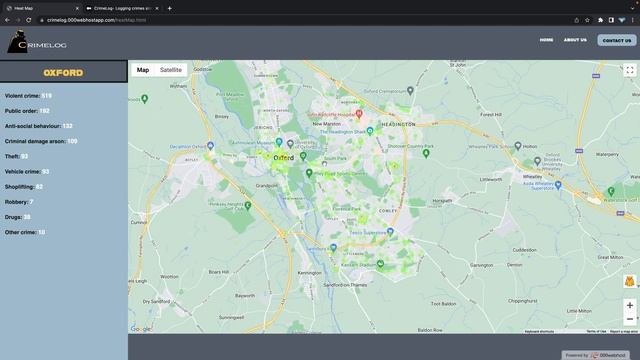Bookmark this page with the star icon
Screen dimensions: 640x360
(x=587, y=20)
